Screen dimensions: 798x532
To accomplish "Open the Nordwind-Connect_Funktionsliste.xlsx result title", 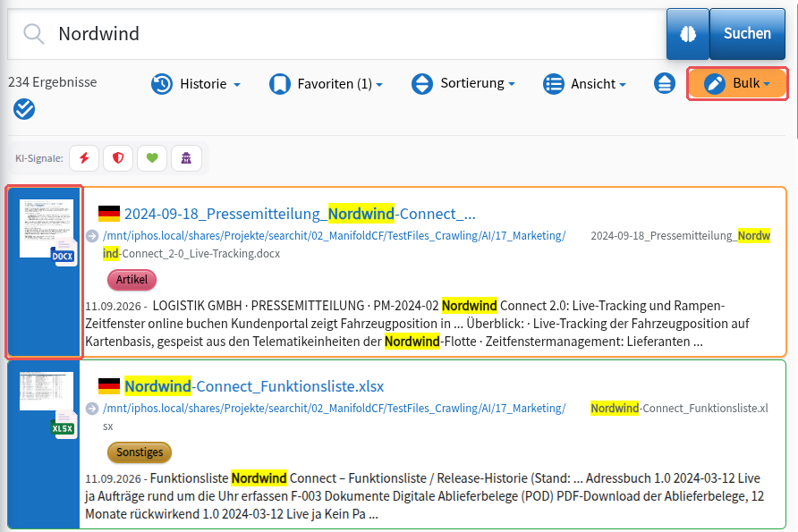I will tap(254, 386).
